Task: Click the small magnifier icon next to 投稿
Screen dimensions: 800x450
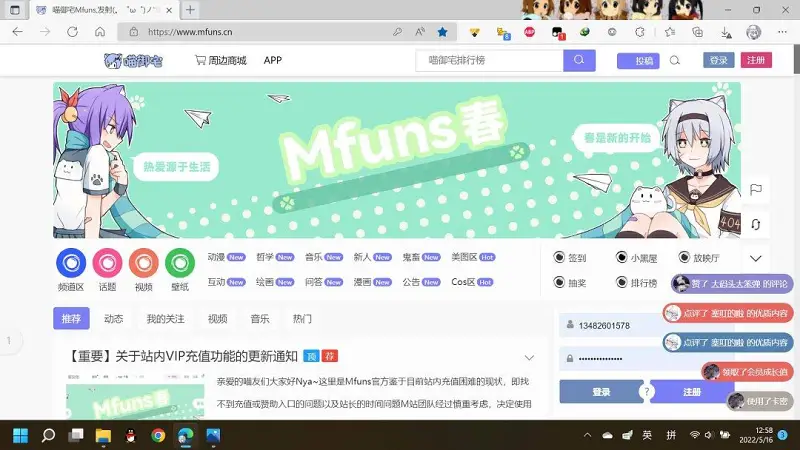Action: [x=674, y=61]
